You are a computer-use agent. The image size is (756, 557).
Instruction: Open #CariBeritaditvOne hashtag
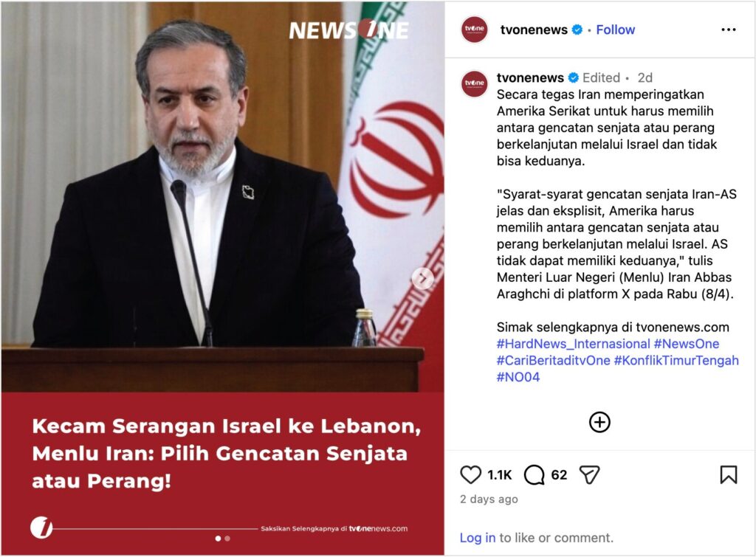554,361
